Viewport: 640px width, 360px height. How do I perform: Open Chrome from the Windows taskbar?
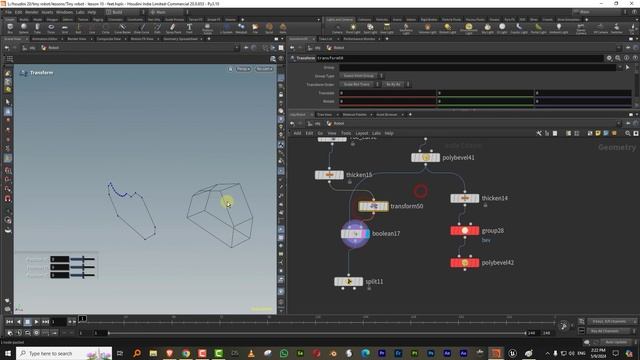[x=186, y=353]
